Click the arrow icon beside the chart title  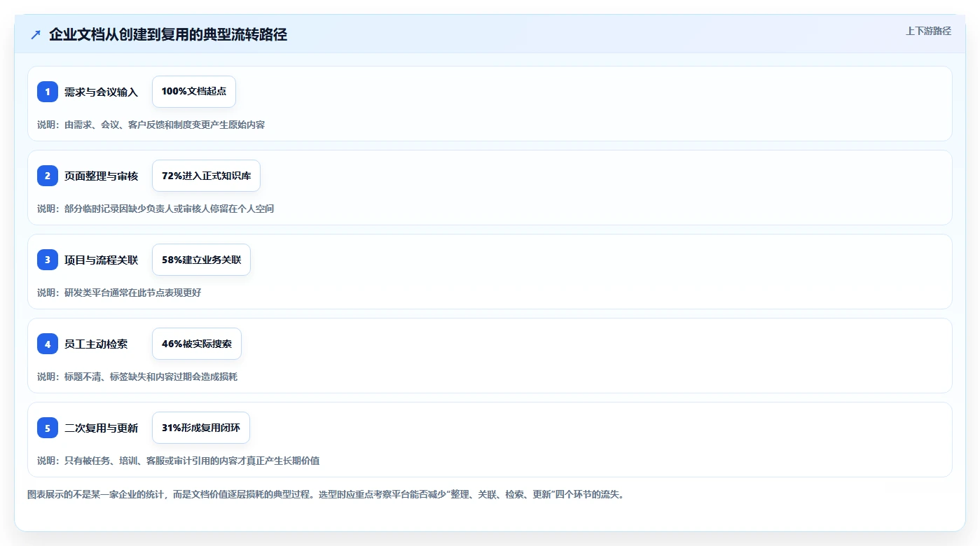click(36, 35)
